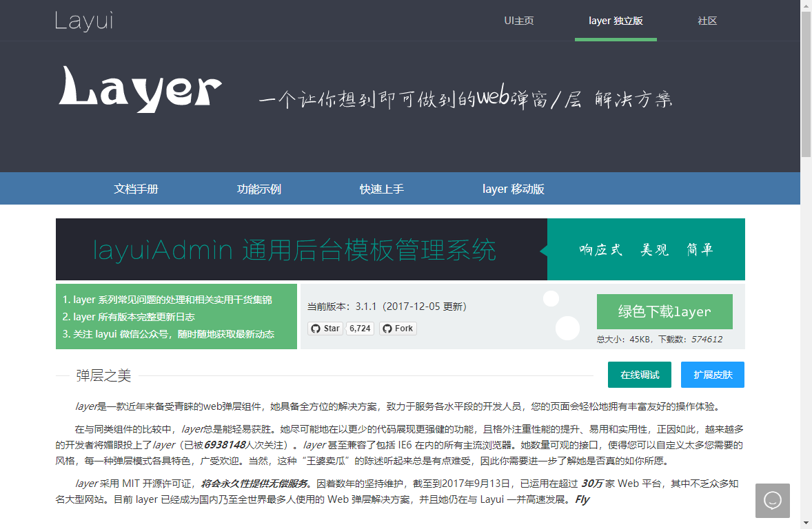Click the GitHub Fork button
812x529 pixels.
398,329
